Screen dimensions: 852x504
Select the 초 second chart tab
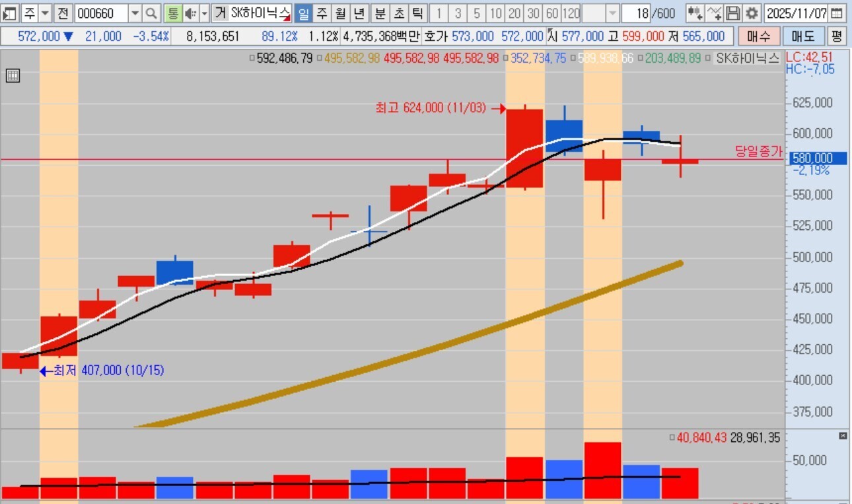click(x=399, y=13)
